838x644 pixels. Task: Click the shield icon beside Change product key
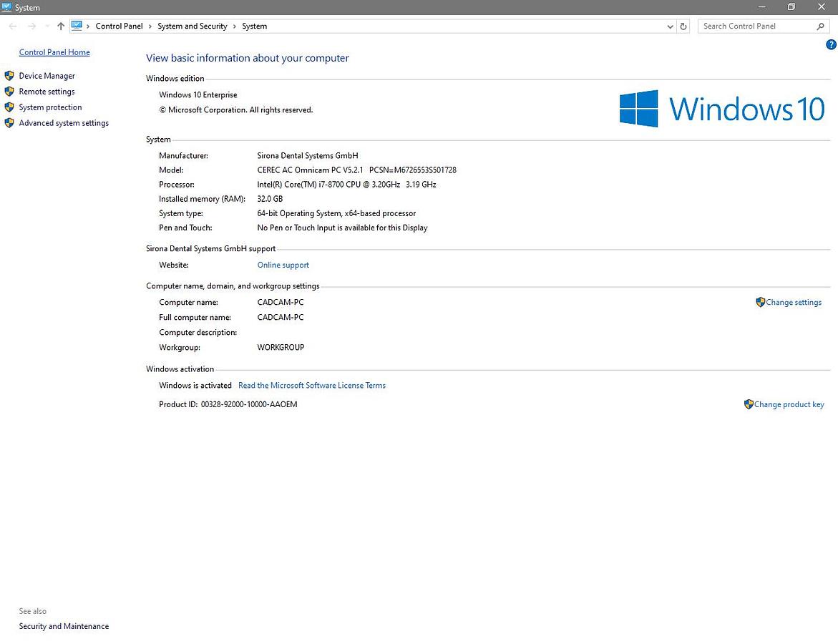point(749,404)
